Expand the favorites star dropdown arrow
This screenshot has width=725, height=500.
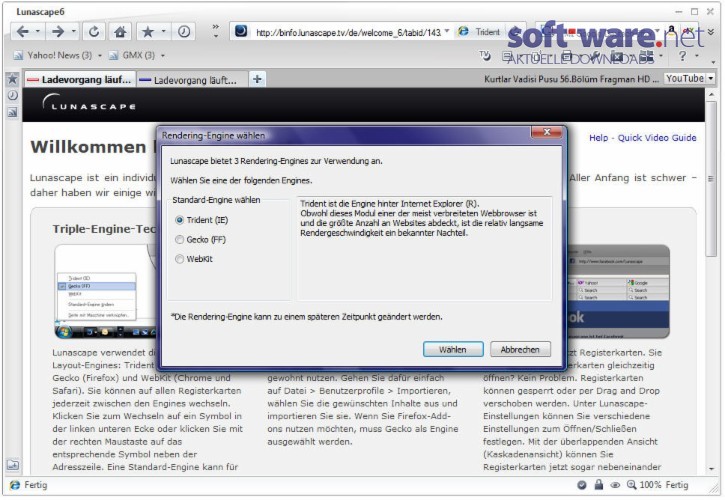click(163, 32)
